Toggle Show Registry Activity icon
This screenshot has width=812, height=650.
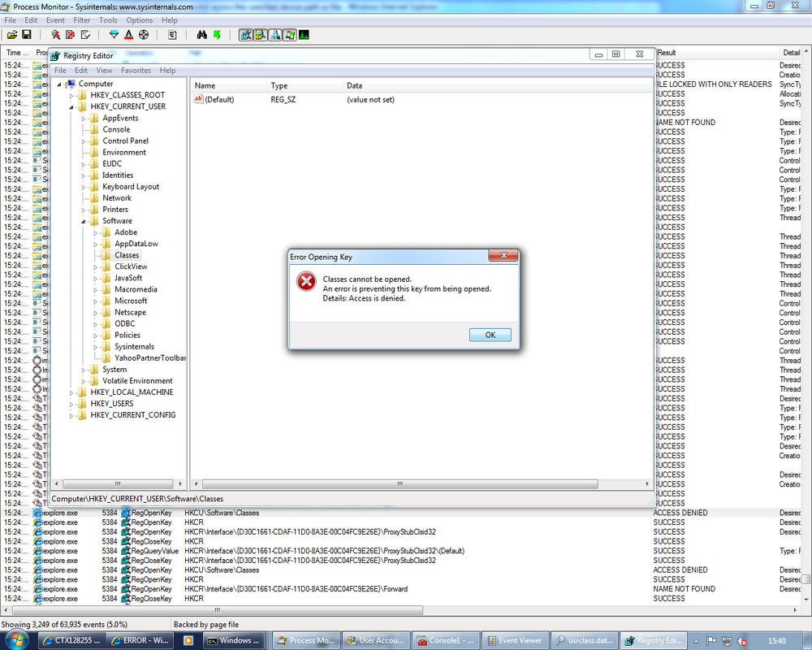(246, 35)
